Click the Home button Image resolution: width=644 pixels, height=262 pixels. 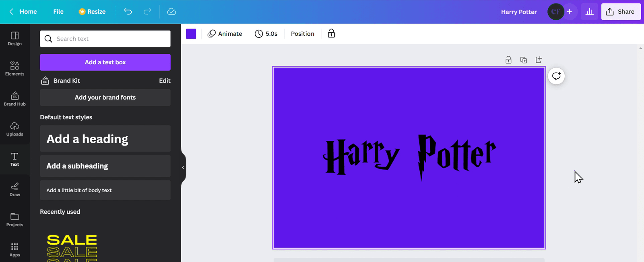[x=28, y=12]
